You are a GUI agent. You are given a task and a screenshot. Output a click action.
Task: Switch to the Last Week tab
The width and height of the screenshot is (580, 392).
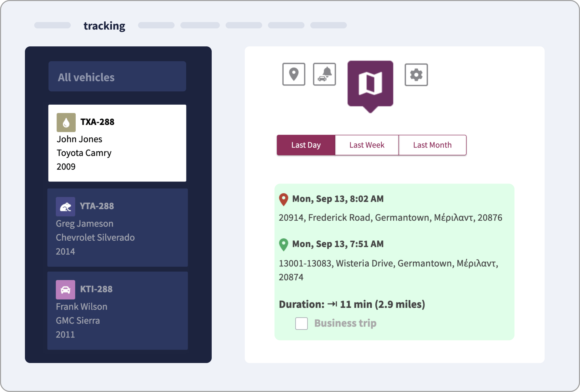(x=367, y=145)
